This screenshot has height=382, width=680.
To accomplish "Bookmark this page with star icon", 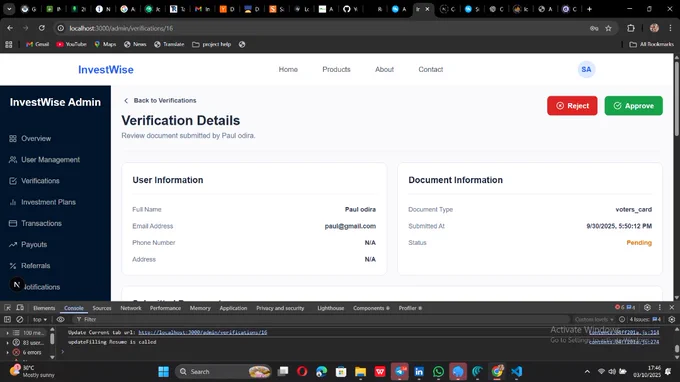I will pos(608,28).
